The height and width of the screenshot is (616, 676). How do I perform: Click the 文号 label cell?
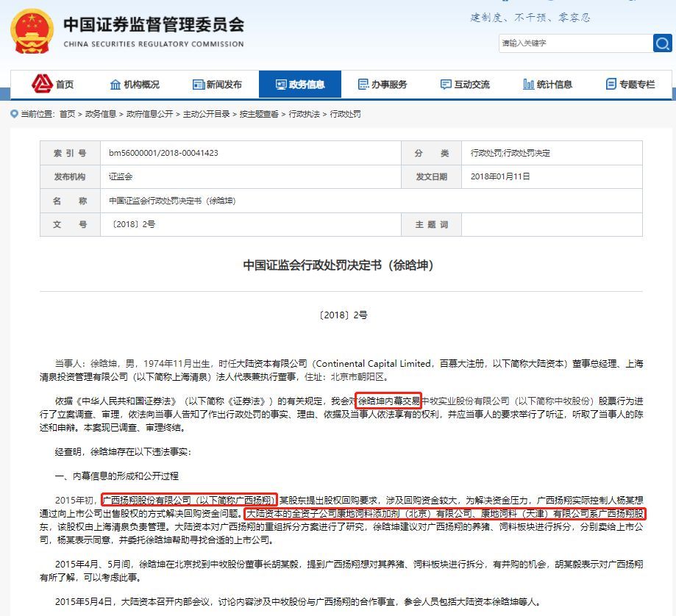tap(70, 224)
